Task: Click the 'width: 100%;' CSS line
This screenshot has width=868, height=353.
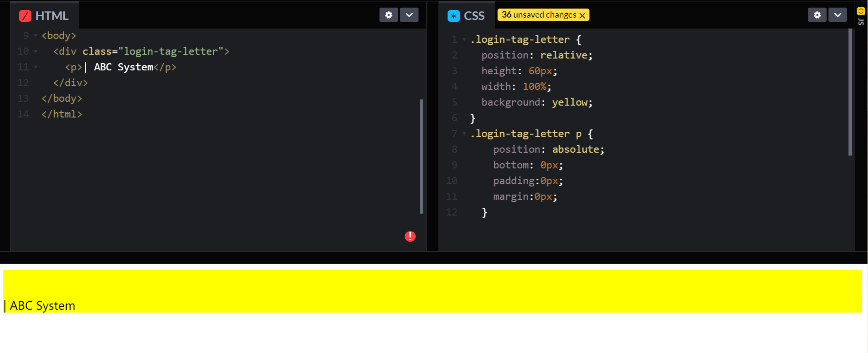Action: pyautogui.click(x=516, y=87)
